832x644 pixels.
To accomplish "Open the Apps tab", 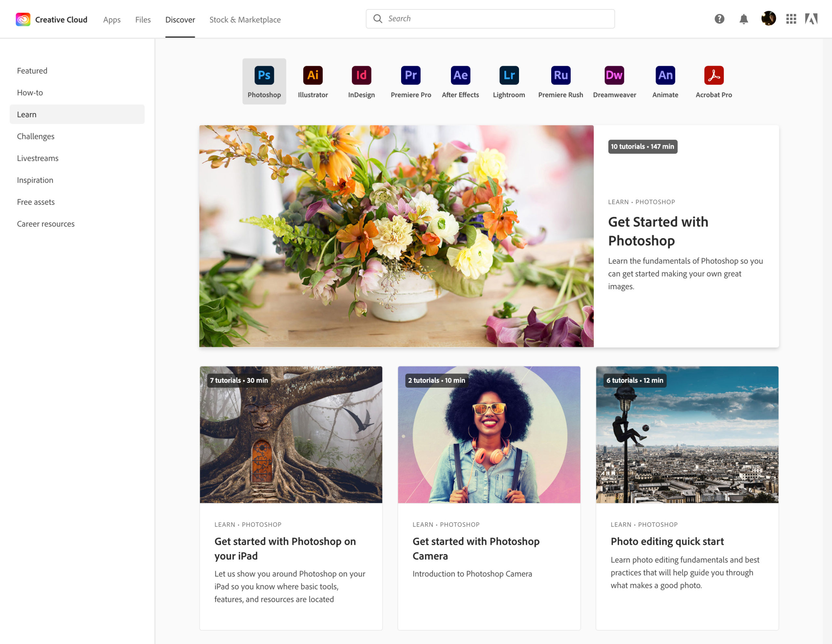I will pos(111,19).
